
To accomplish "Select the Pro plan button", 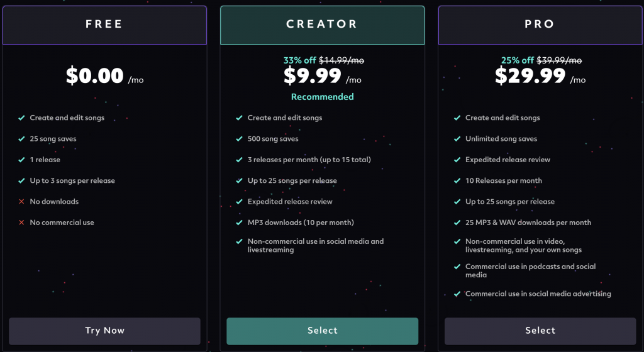I will click(x=540, y=331).
